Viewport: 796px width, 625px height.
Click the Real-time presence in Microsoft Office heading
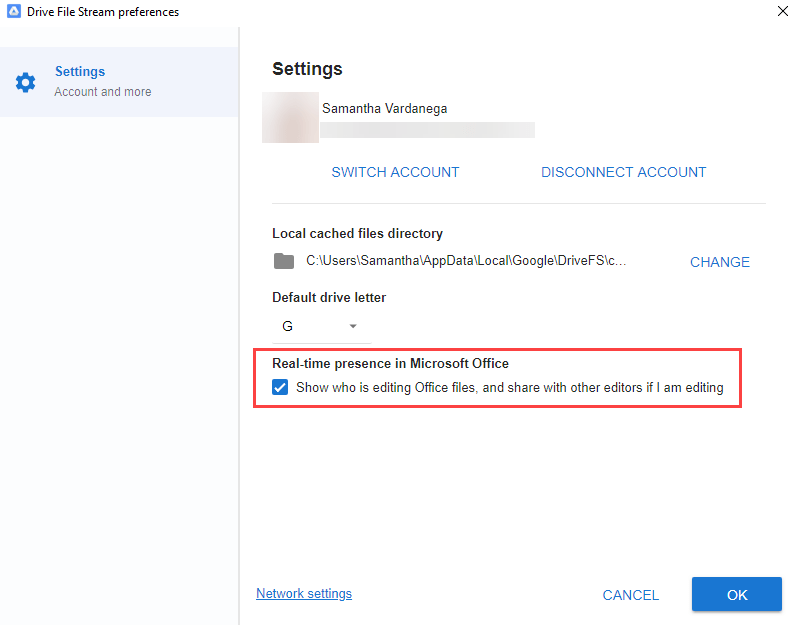[390, 364]
